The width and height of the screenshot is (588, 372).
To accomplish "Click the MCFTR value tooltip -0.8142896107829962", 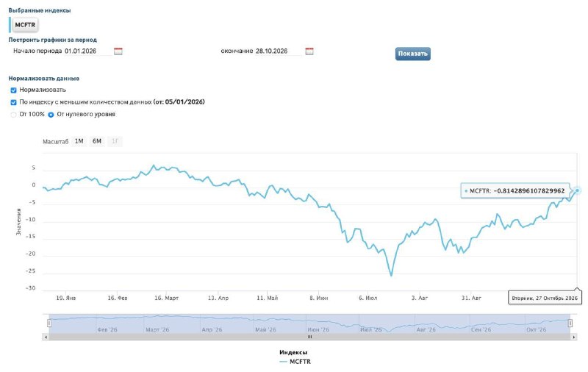I will click(515, 191).
